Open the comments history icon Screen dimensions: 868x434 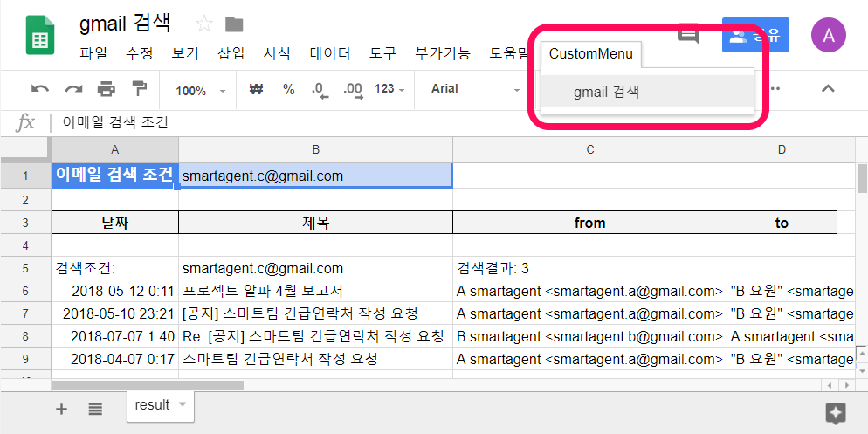pyautogui.click(x=689, y=34)
